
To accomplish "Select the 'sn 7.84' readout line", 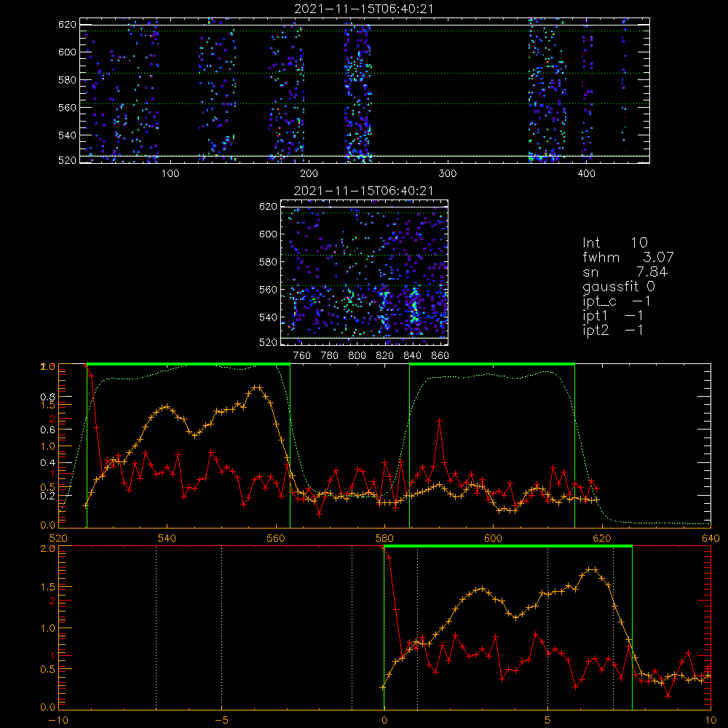I will [625, 272].
